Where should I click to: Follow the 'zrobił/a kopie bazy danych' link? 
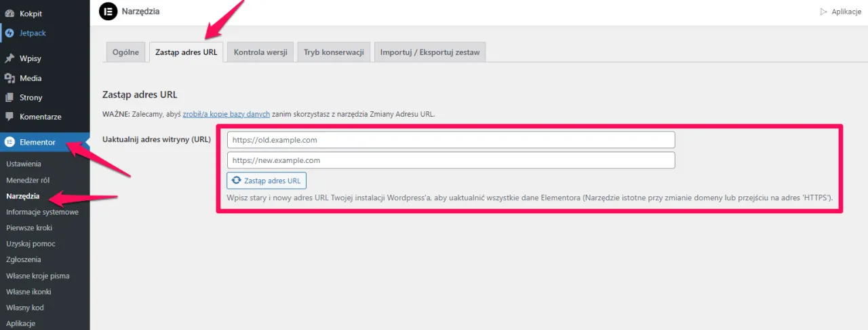click(x=226, y=114)
